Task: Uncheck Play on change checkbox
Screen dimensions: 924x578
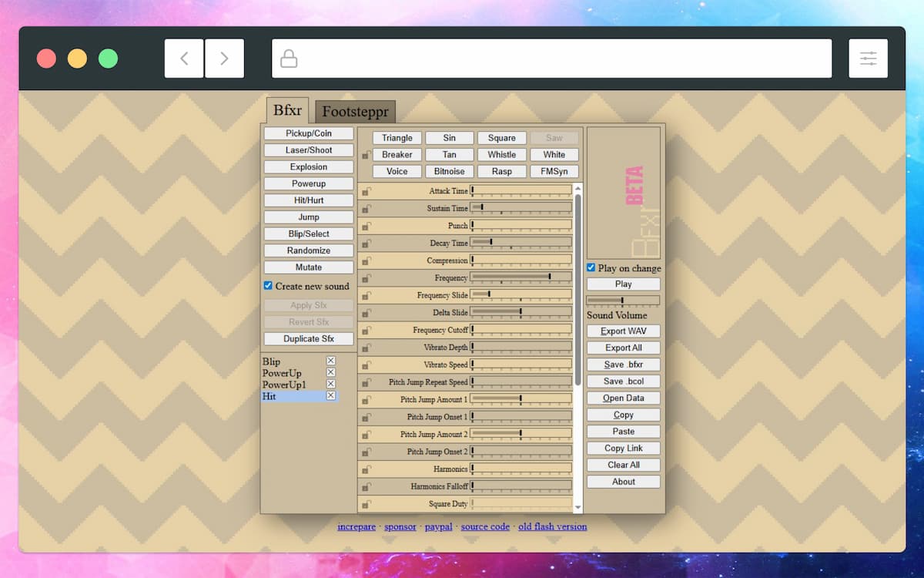Action: [591, 267]
